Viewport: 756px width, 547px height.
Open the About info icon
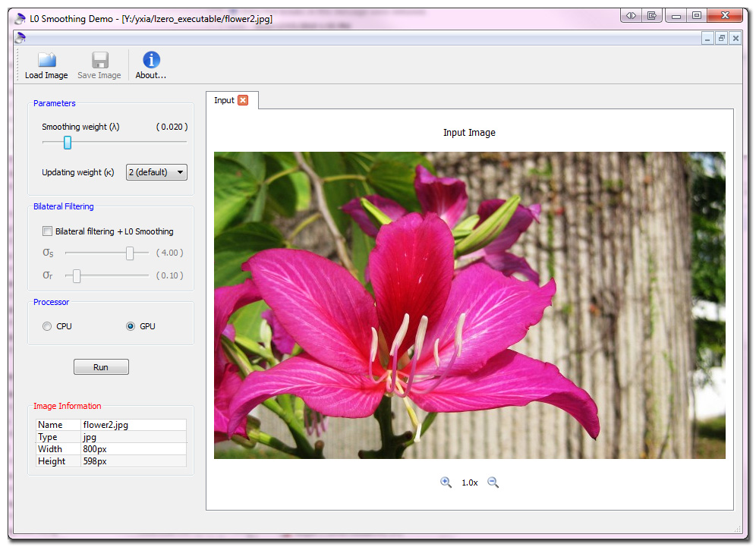click(x=151, y=61)
